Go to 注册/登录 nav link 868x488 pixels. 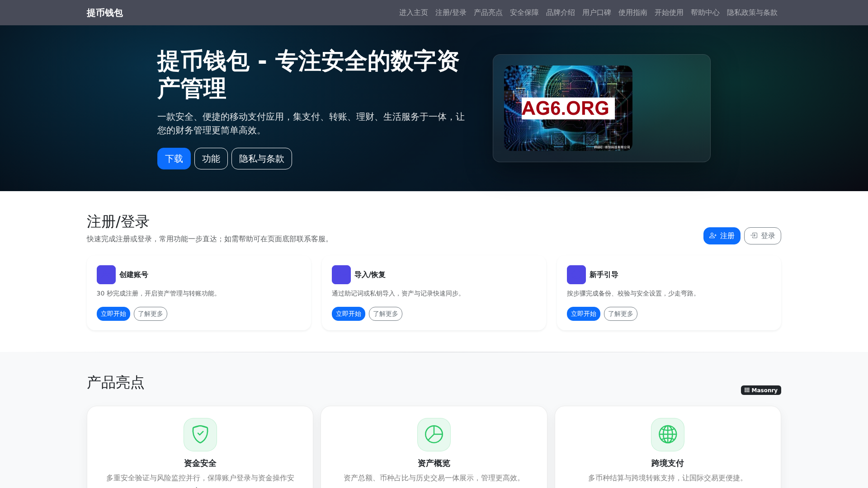[x=451, y=13]
